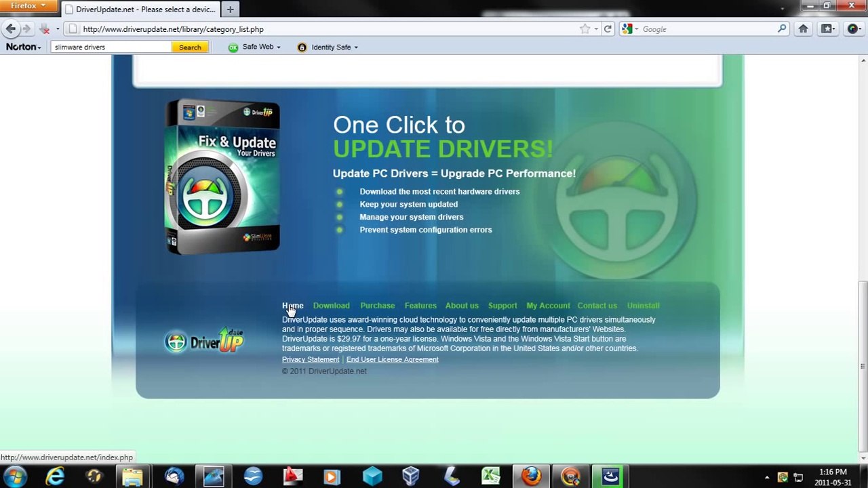Open the Features footer link

tap(420, 306)
